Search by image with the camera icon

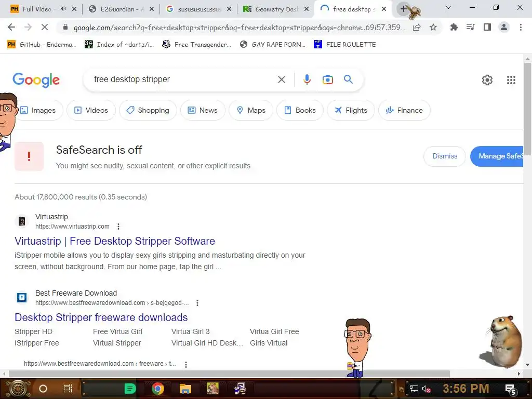[x=328, y=79]
